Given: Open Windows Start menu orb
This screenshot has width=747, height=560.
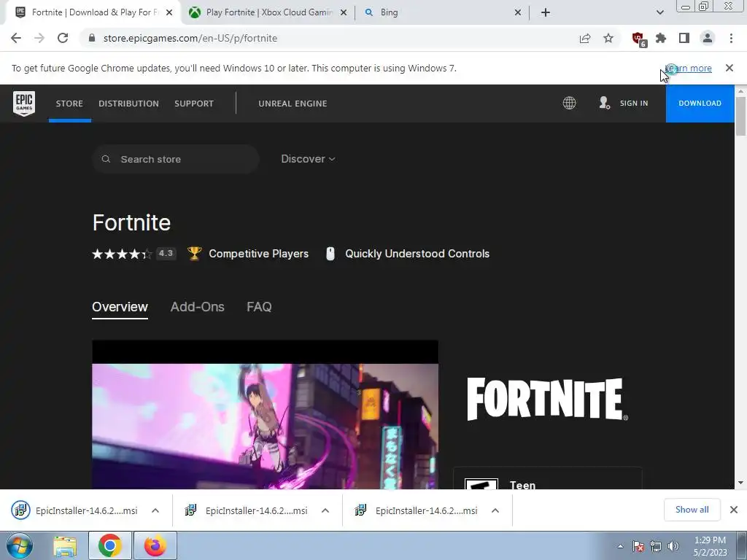Looking at the screenshot, I should click(20, 545).
